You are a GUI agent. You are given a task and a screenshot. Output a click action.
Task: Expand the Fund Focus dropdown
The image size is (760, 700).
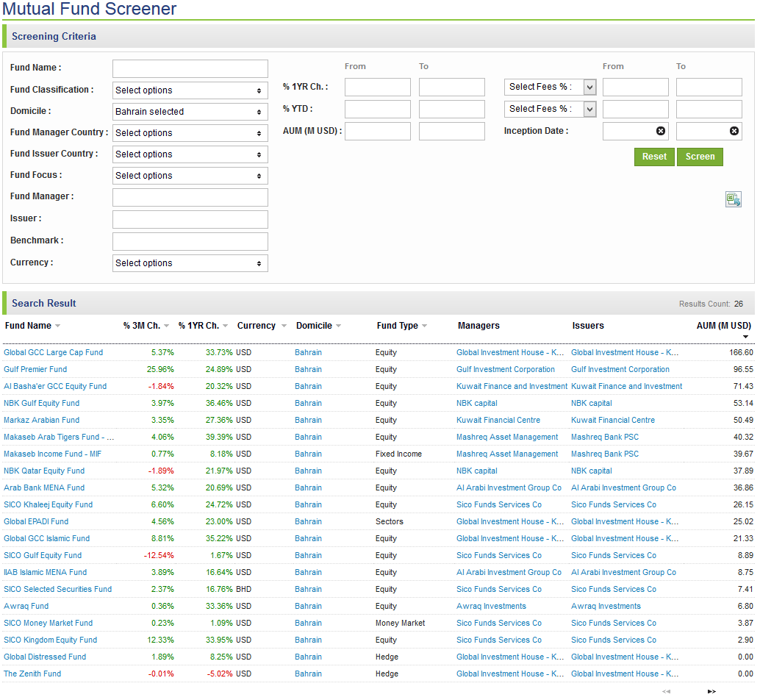coord(190,176)
